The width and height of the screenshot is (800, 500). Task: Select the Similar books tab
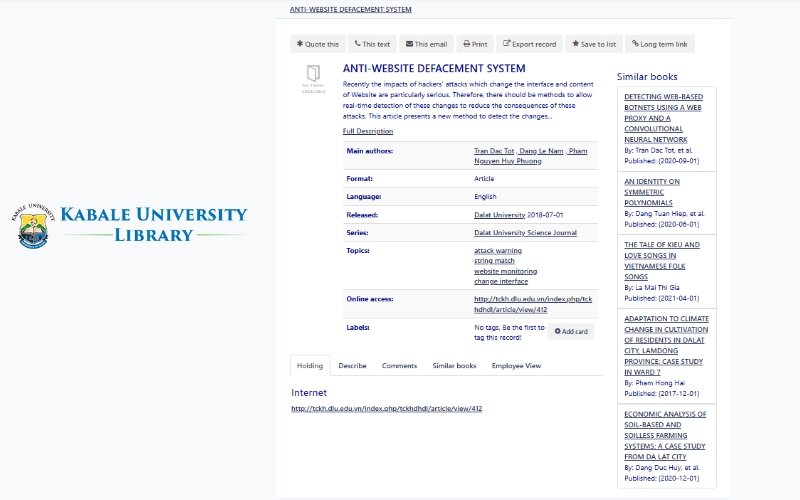pos(454,366)
